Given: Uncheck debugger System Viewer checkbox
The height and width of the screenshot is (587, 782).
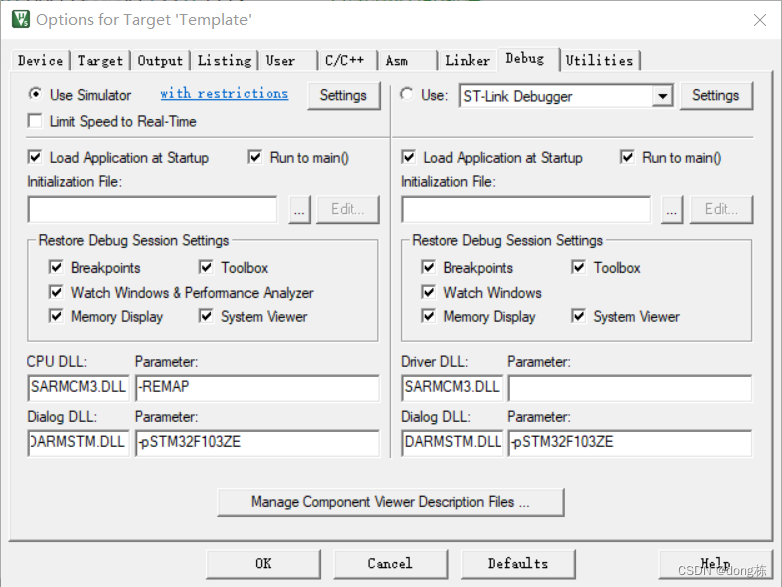Looking at the screenshot, I should click(579, 316).
